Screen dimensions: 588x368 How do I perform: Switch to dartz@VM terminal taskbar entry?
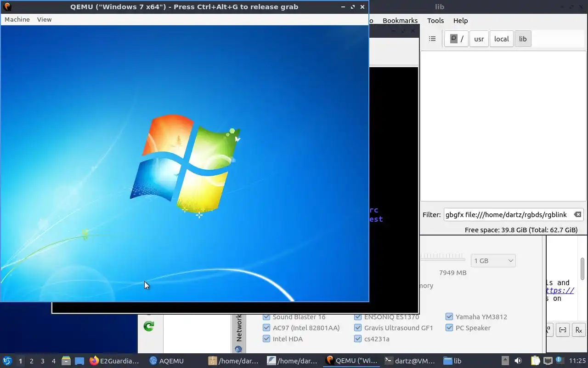point(410,361)
